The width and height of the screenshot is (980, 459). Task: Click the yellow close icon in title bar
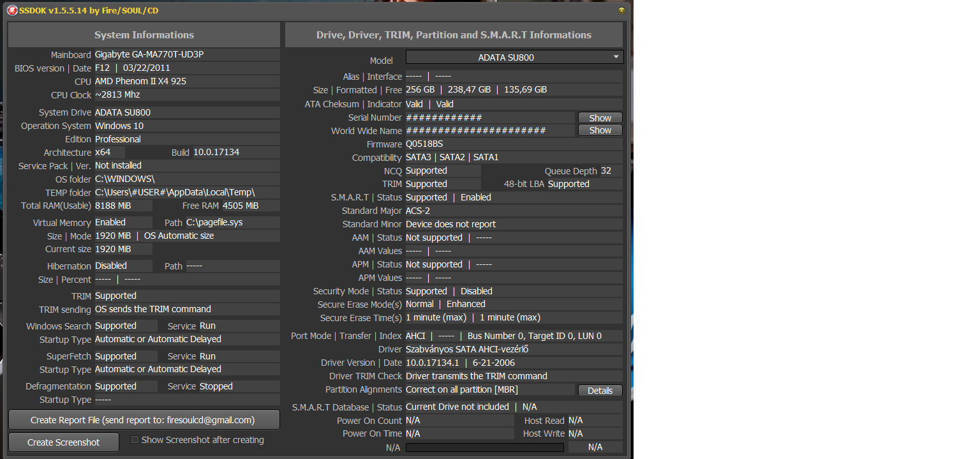point(621,10)
